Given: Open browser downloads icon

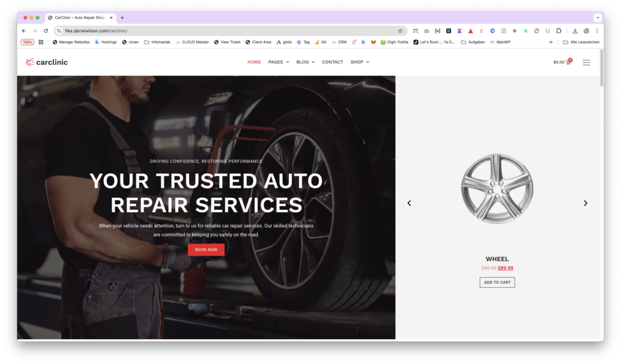Looking at the screenshot, I should pos(575,31).
